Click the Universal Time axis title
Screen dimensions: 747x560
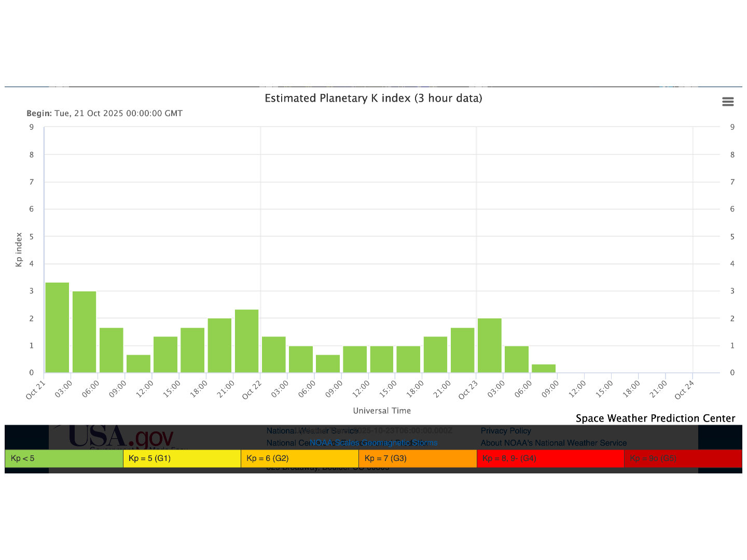tap(382, 411)
